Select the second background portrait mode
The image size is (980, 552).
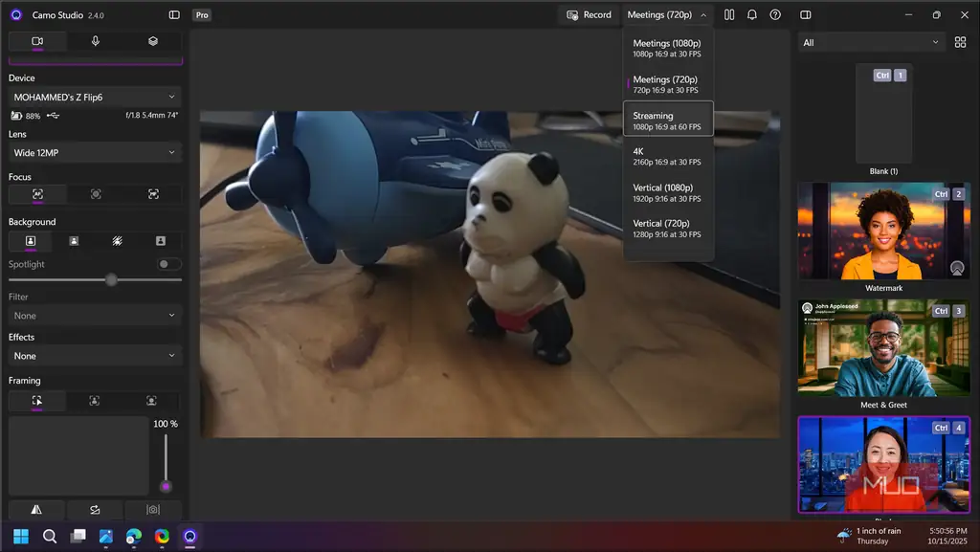point(74,241)
